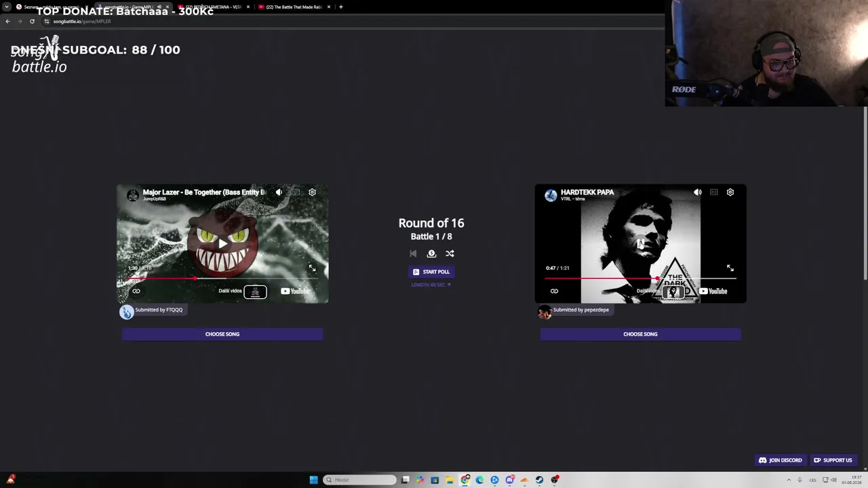Close the songbattle.io tab
This screenshot has height=488, width=868.
pos(167,7)
